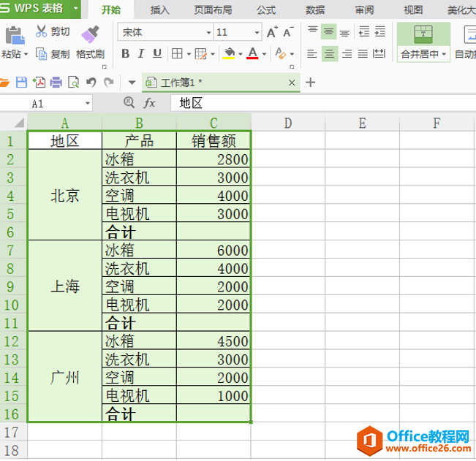Click the insert function fx button

[x=149, y=103]
